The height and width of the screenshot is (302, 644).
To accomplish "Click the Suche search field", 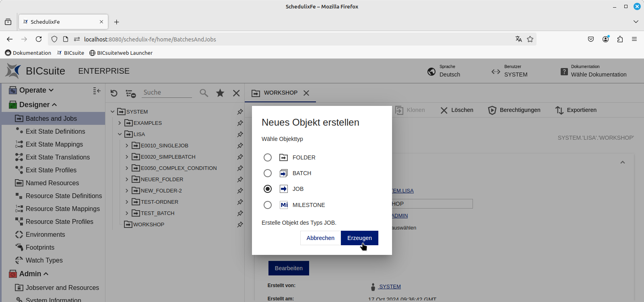I will pyautogui.click(x=167, y=93).
